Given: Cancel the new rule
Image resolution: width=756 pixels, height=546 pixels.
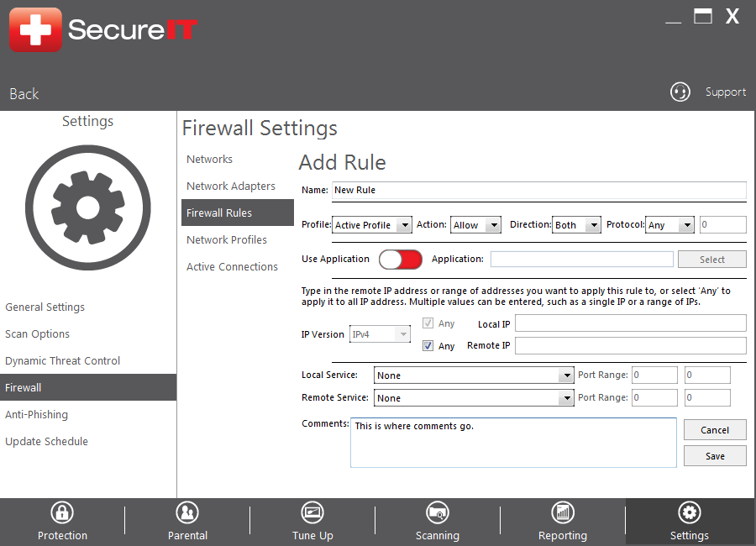Looking at the screenshot, I should pyautogui.click(x=715, y=430).
